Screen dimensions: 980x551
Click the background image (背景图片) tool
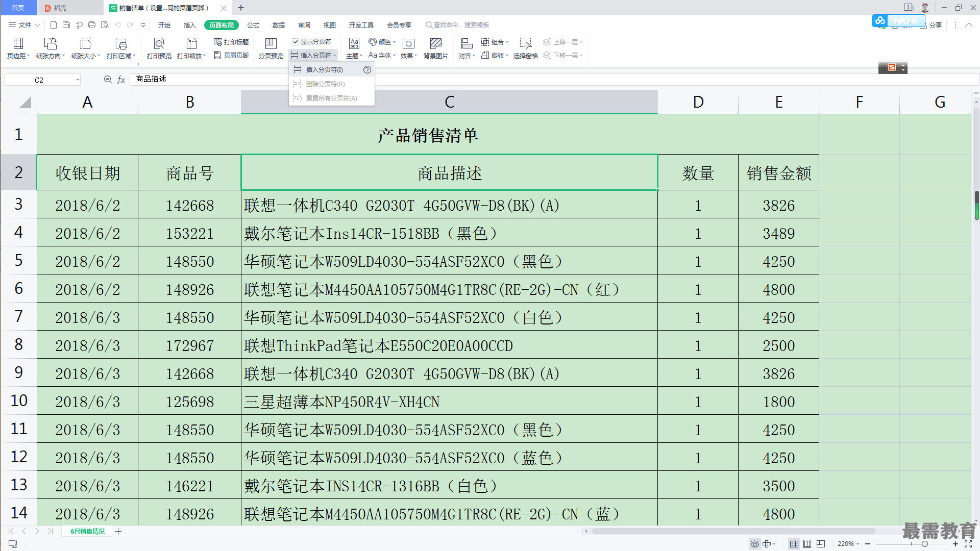coord(435,48)
